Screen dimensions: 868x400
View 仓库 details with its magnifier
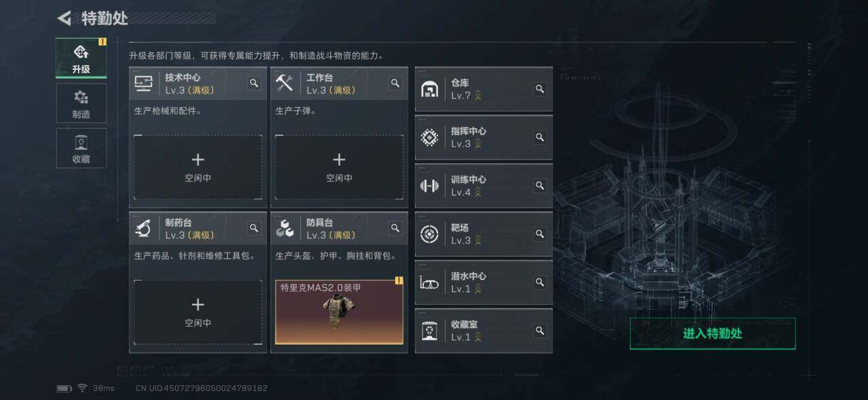click(x=540, y=89)
